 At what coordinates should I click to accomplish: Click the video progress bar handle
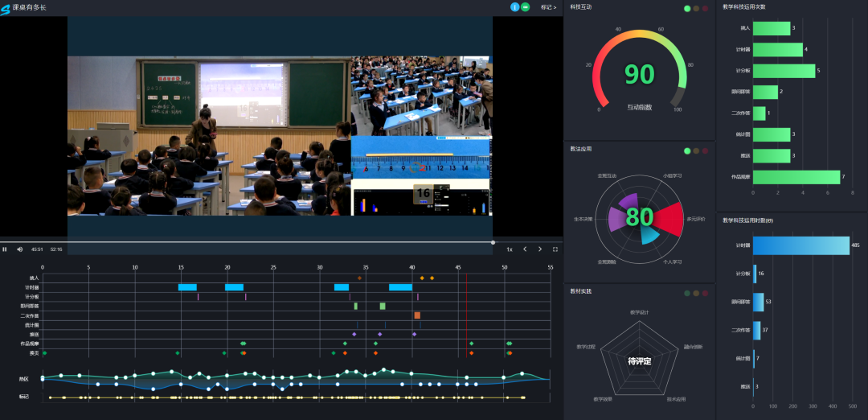click(493, 242)
